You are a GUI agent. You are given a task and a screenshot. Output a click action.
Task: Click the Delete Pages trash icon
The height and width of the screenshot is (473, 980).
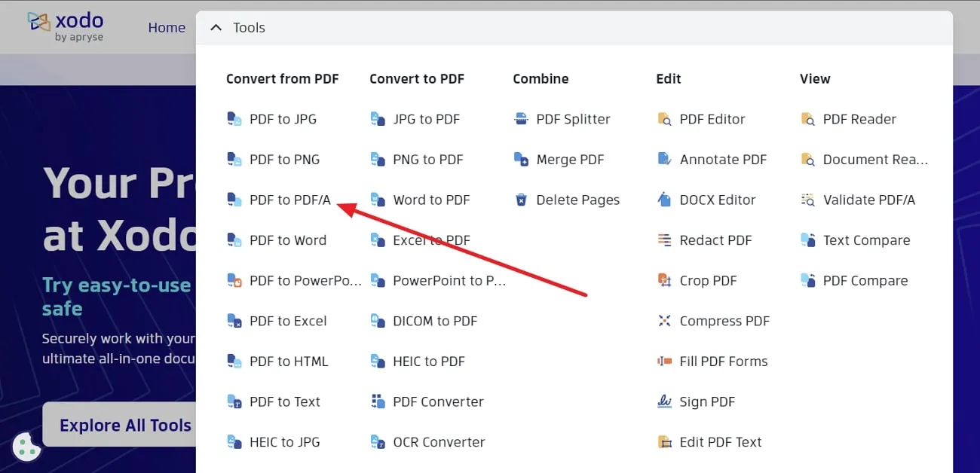click(521, 200)
